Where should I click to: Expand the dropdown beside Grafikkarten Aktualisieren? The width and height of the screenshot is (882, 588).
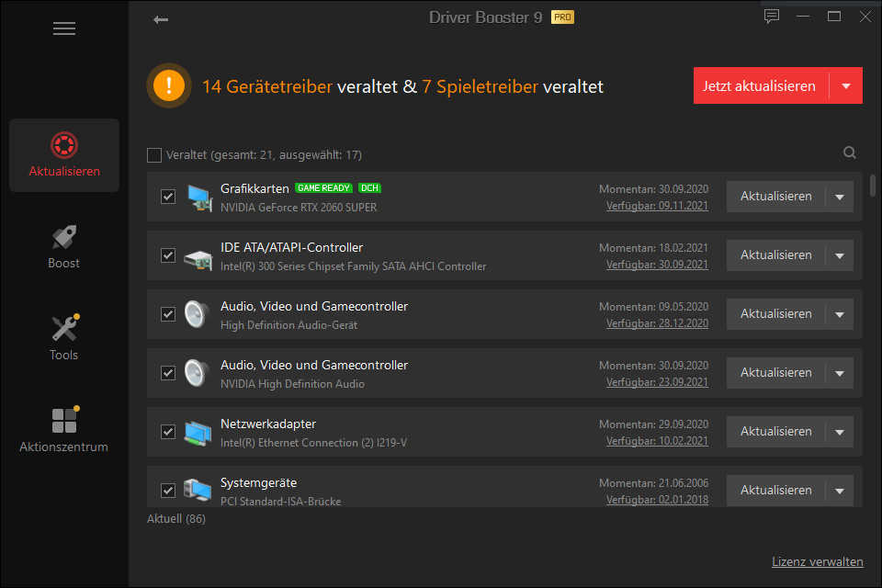pyautogui.click(x=839, y=197)
